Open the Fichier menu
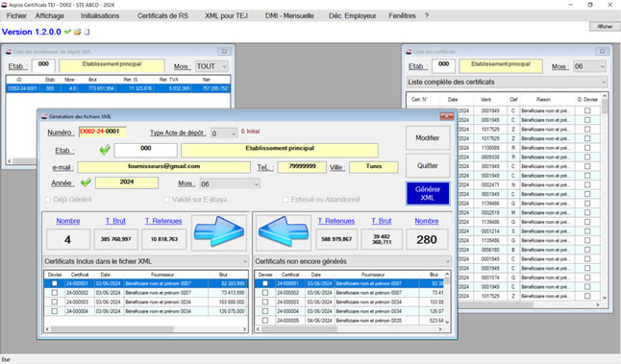621x364 pixels. [16, 15]
